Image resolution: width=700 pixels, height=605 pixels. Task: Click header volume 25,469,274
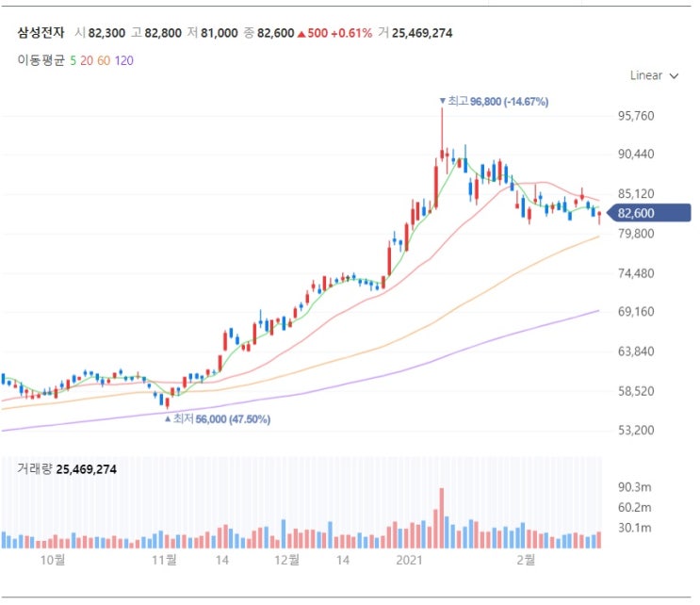coord(422,33)
